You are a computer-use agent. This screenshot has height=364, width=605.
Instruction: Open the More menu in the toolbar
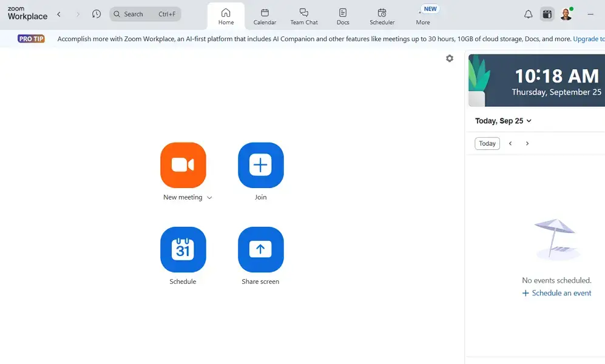423,15
